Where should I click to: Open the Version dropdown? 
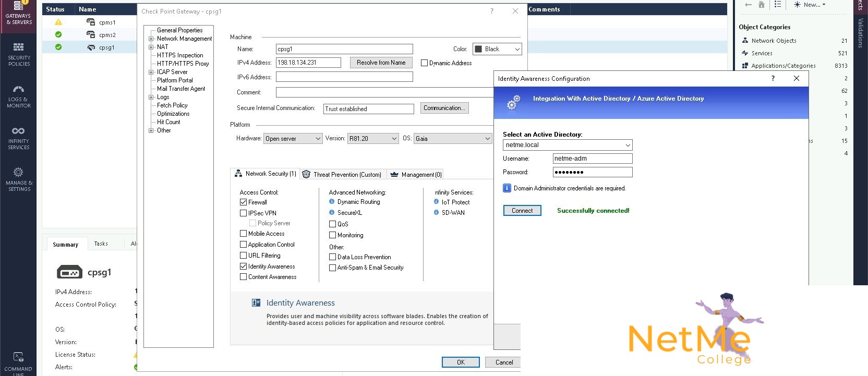tap(373, 139)
